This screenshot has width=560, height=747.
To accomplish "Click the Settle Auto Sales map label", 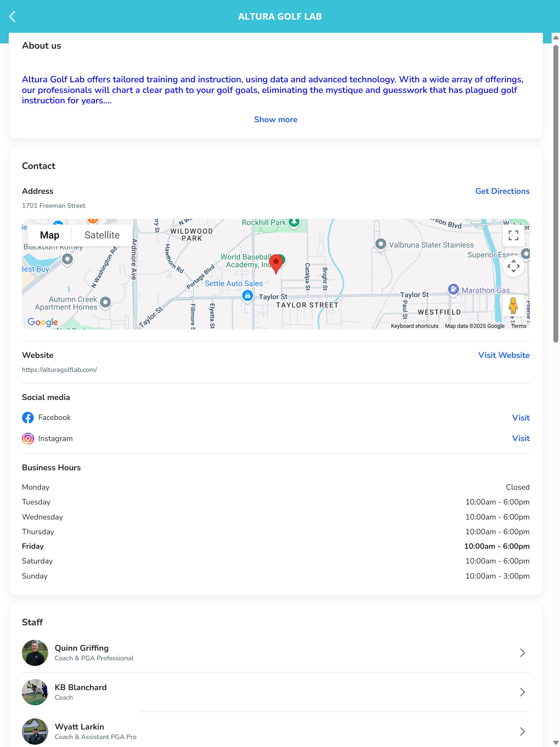I will 234,284.
